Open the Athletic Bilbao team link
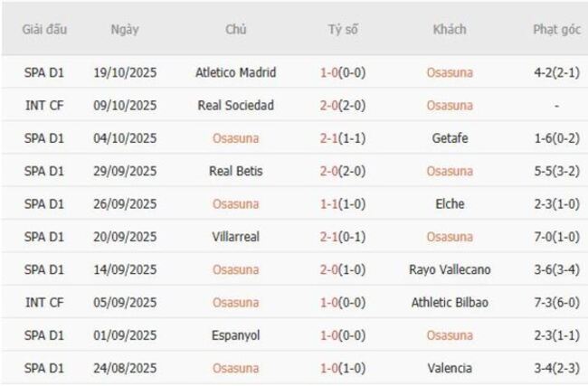 [x=450, y=302]
